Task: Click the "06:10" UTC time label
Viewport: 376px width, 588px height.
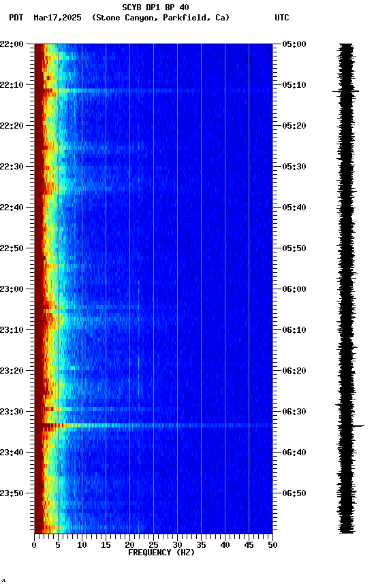Action: pyautogui.click(x=294, y=330)
